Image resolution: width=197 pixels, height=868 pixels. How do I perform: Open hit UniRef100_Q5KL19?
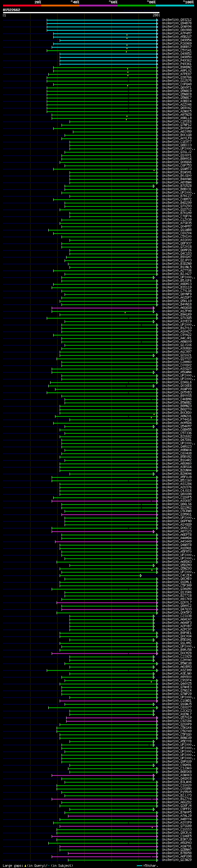click(x=176, y=301)
